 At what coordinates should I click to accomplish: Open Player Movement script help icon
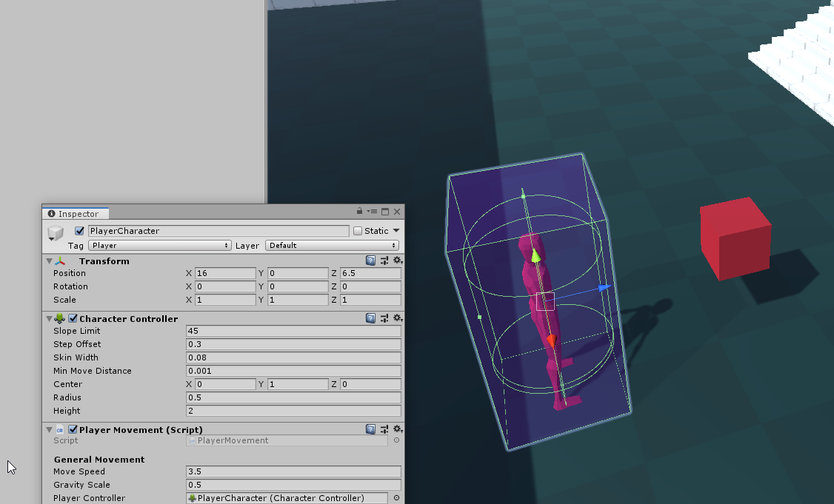pyautogui.click(x=371, y=429)
